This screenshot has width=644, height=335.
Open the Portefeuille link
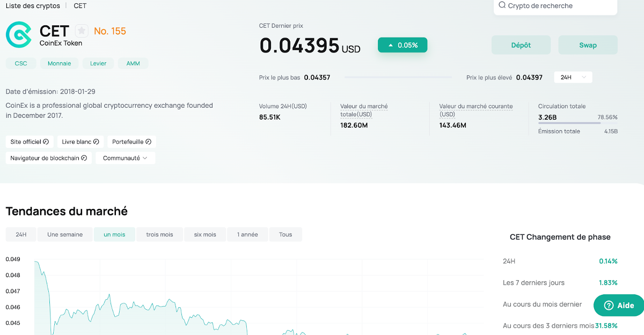(x=131, y=142)
